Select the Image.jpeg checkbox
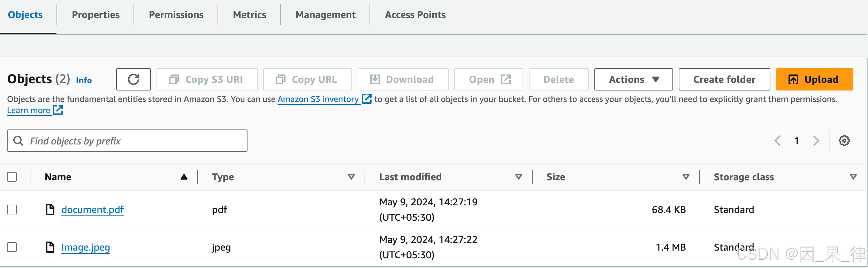Image resolution: width=868 pixels, height=268 pixels. click(12, 247)
